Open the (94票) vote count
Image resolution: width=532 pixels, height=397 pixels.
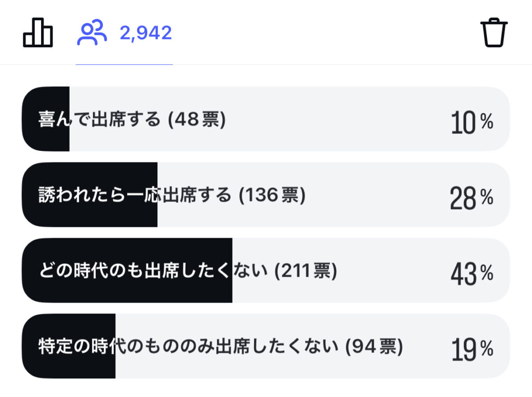point(374,347)
